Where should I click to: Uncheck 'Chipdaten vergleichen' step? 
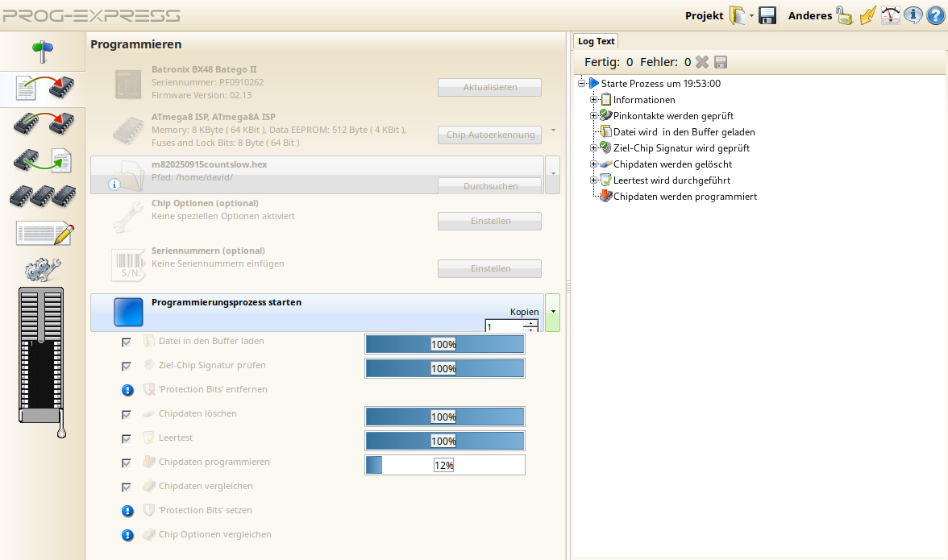(x=127, y=487)
